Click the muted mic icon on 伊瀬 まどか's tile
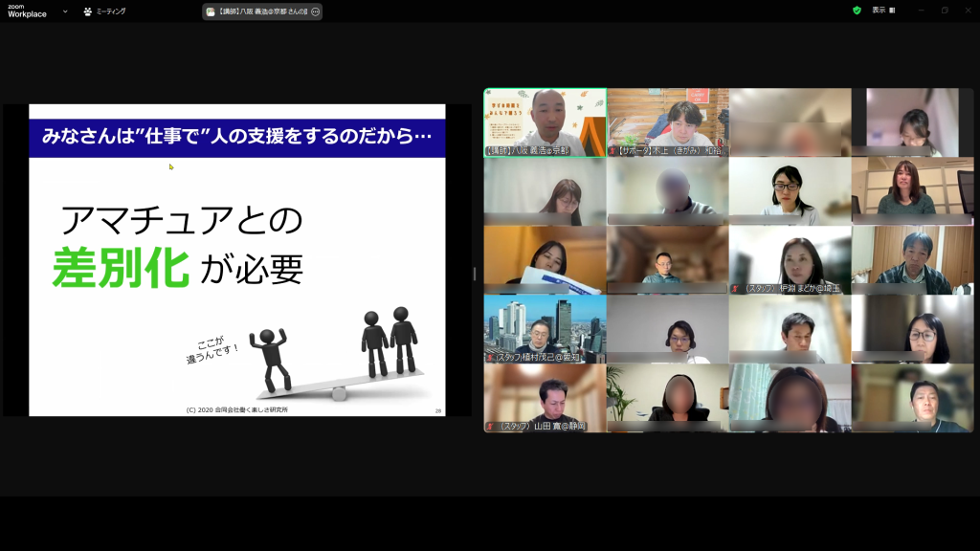Image resolution: width=980 pixels, height=551 pixels. (735, 288)
